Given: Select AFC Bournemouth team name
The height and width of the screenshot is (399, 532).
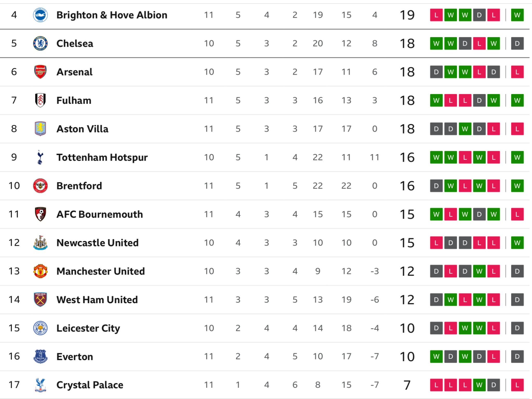Looking at the screenshot, I should point(100,214).
